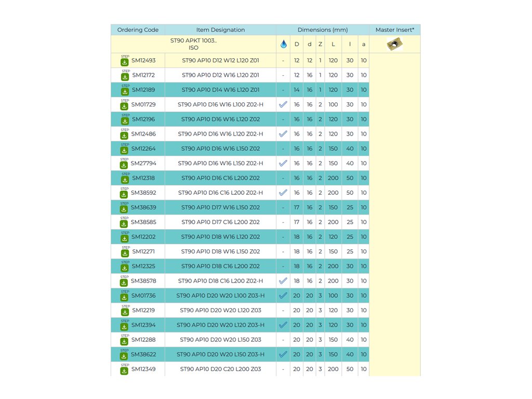532x399 pixels.
Task: Click the coolant checkmark in SM01729 row
Action: (283, 104)
